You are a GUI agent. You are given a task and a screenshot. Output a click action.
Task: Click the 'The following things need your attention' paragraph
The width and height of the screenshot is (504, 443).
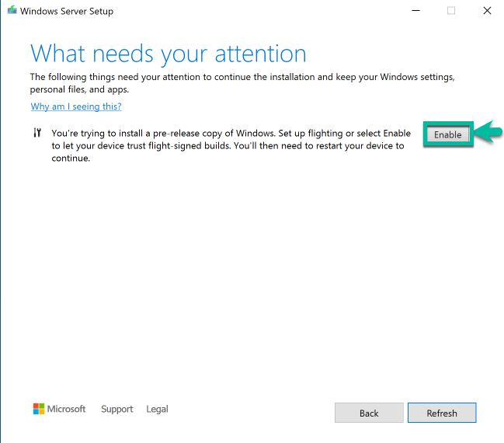[242, 83]
